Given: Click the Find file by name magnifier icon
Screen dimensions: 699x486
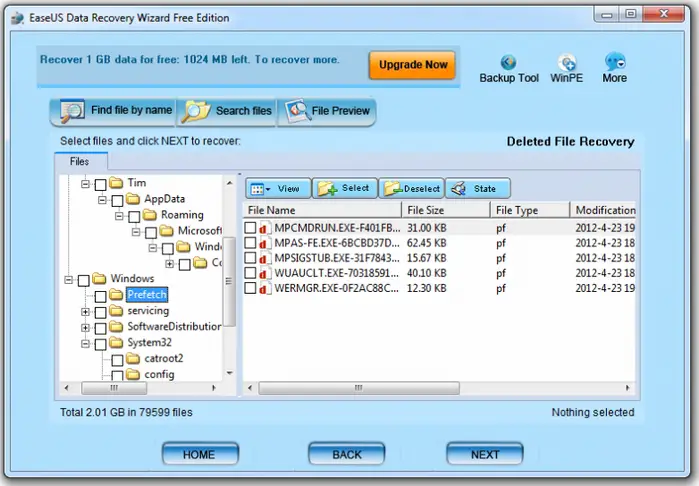Looking at the screenshot, I should click(x=72, y=111).
